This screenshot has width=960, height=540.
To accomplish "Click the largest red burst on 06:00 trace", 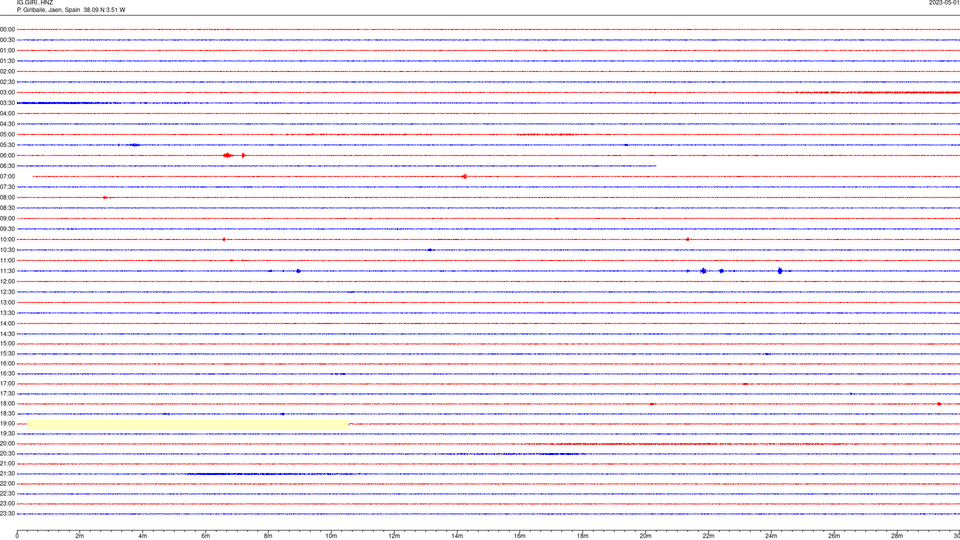I will coord(228,156).
